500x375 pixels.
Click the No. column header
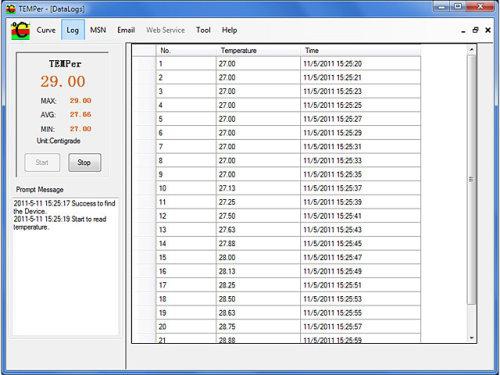186,51
